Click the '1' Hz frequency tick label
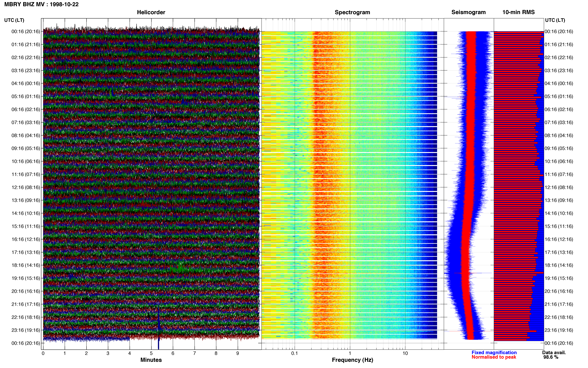 click(350, 353)
